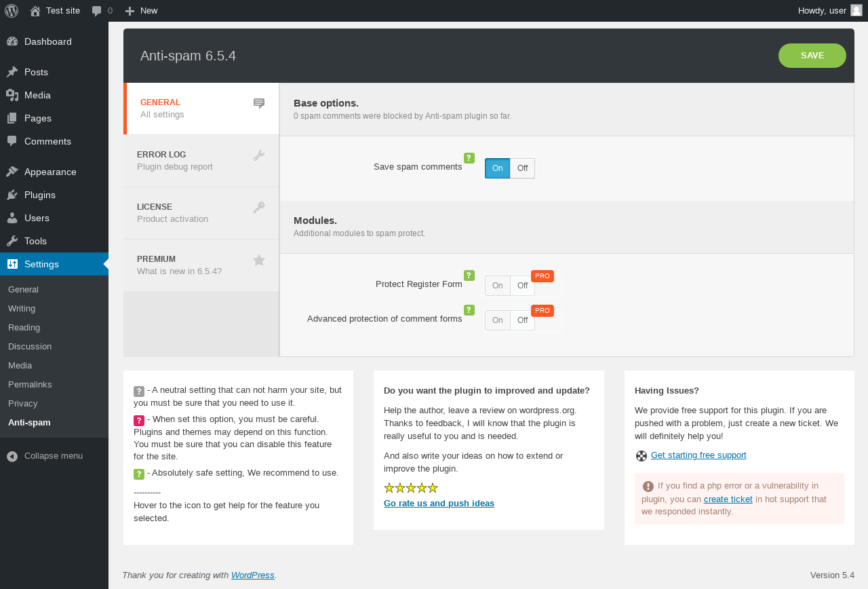868x589 pixels.
Task: Open the License product activation tab
Action: click(201, 213)
